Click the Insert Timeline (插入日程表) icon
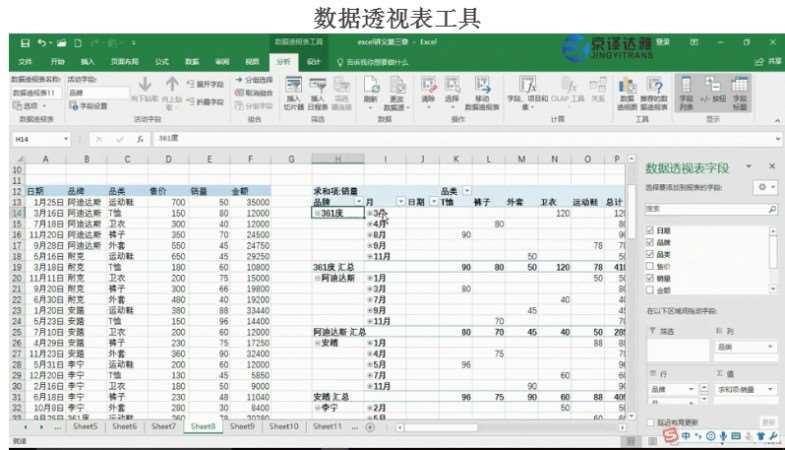Screen dimensions: 785x450 (318, 85)
